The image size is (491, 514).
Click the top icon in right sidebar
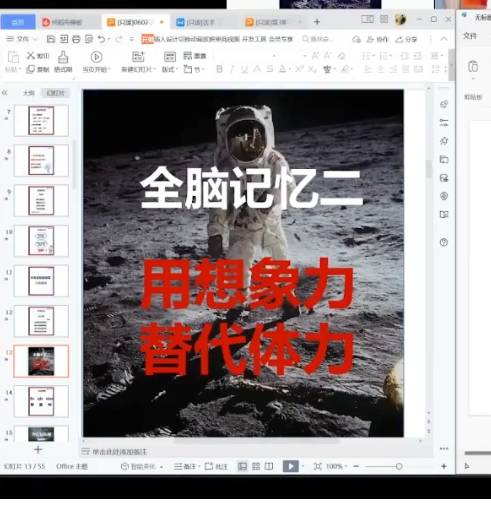tap(444, 104)
